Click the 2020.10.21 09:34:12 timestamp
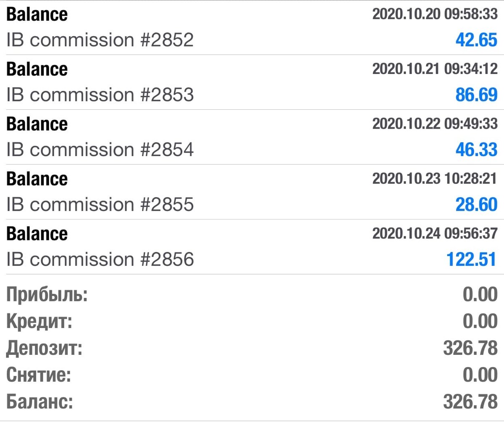504x428 pixels. (x=435, y=69)
